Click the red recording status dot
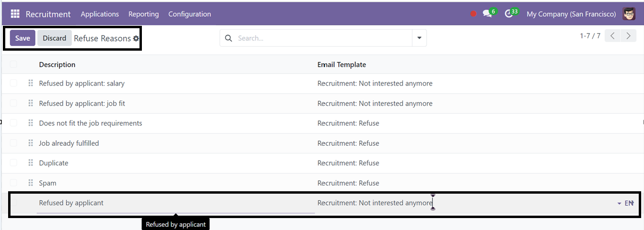644x230 pixels. click(x=473, y=14)
